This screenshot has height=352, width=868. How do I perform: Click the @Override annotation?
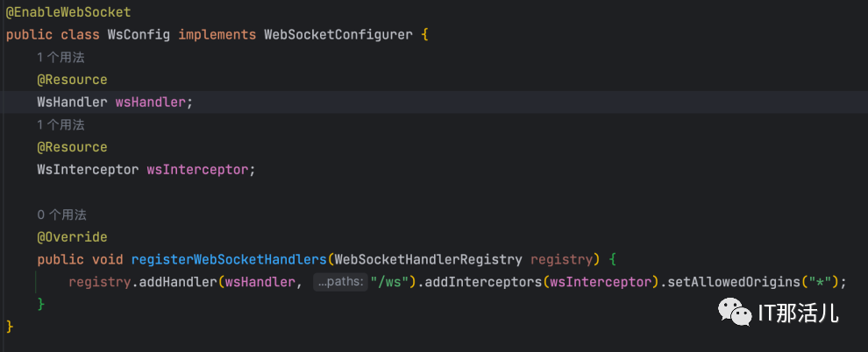tap(72, 237)
